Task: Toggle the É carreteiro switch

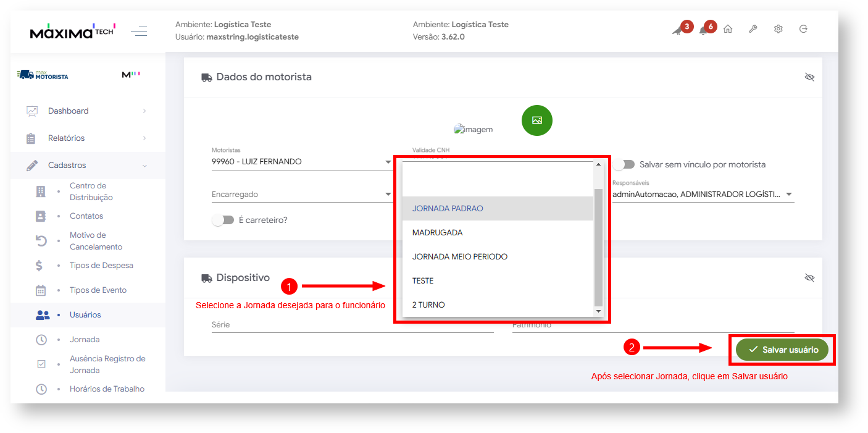Action: click(x=223, y=220)
